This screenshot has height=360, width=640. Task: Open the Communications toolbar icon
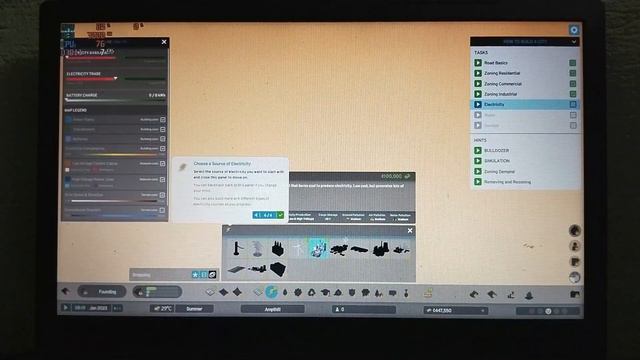[x=393, y=293]
